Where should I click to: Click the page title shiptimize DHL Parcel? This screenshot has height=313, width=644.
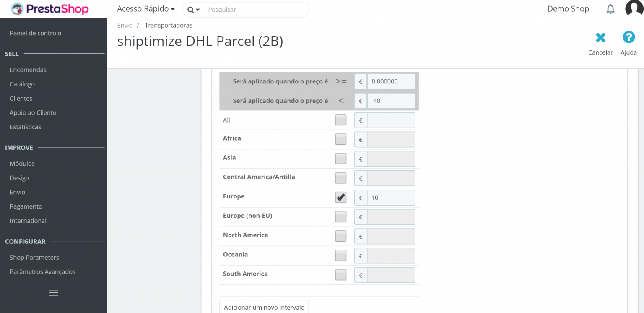tap(200, 41)
